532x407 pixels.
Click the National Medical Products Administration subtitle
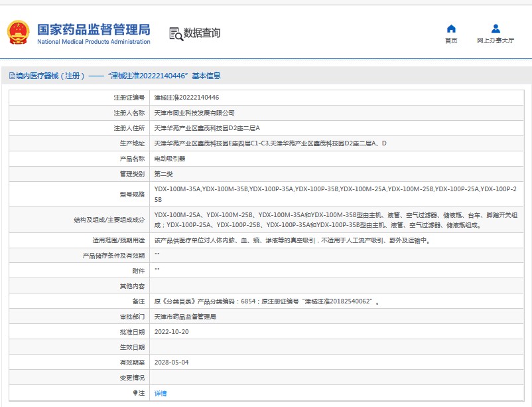coord(94,42)
